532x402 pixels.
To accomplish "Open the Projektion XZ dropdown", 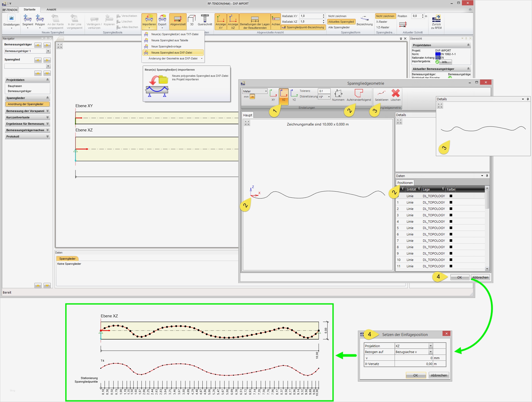I will point(431,346).
